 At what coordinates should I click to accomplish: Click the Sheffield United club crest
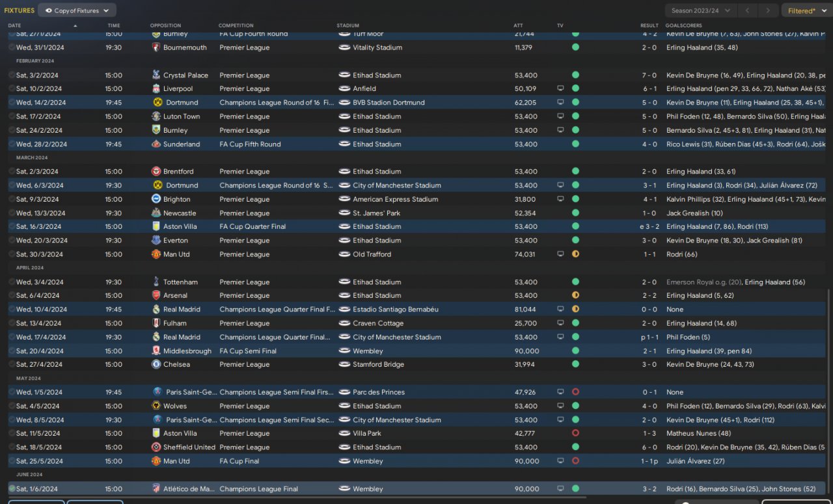coord(156,447)
